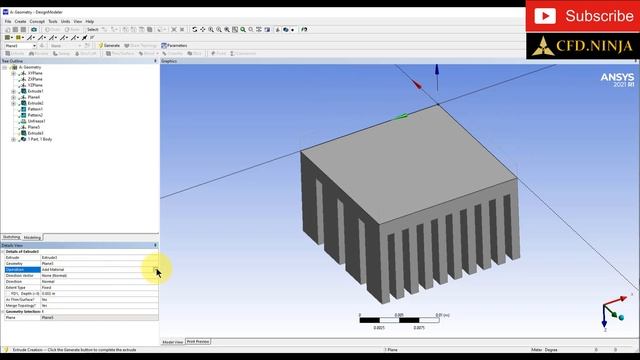Open the Units menu
The image size is (640, 360).
tap(65, 21)
